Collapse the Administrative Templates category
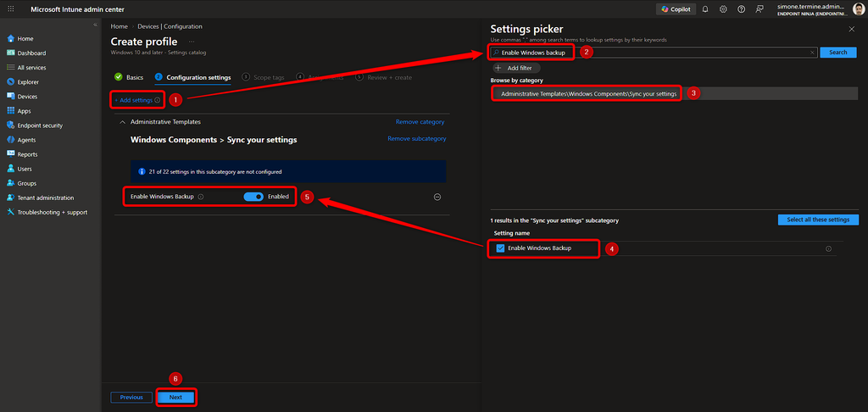Viewport: 868px width, 412px height. (122, 122)
